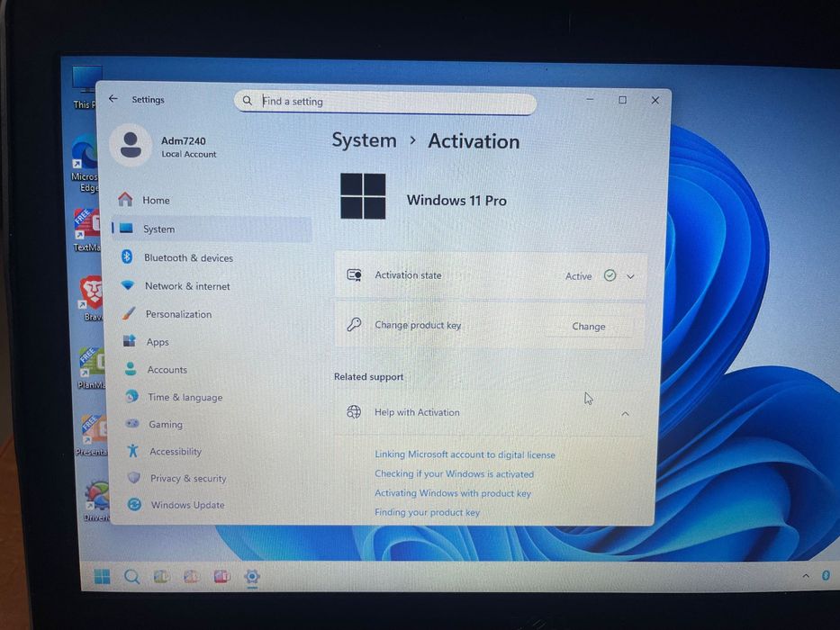Open the Start menu on taskbar

click(x=102, y=576)
